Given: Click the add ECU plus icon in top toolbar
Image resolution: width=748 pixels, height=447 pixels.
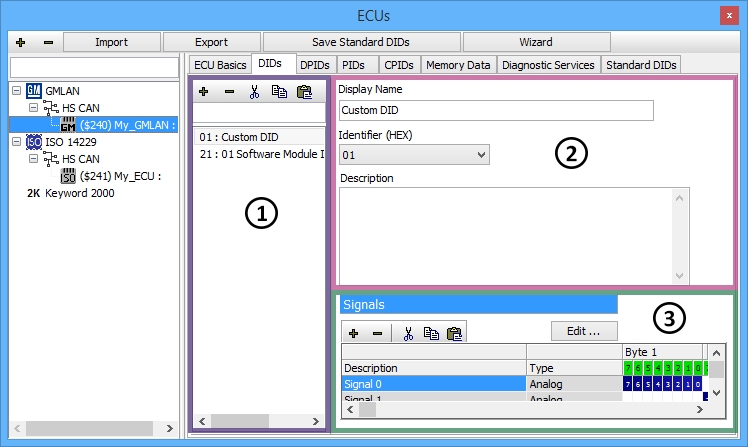Looking at the screenshot, I should click(x=20, y=42).
